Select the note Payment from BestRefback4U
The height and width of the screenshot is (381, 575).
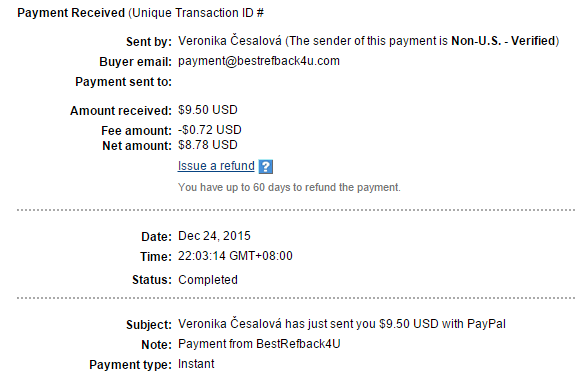pos(259,344)
